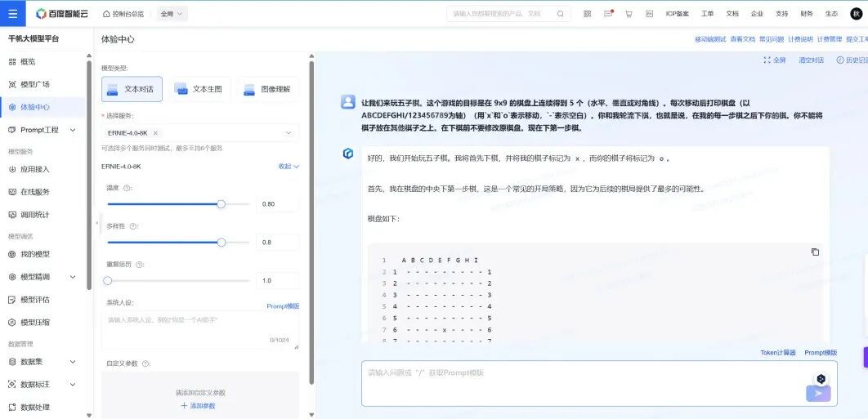Open Prompt模版 above the chat input
This screenshot has width=868, height=419.
click(821, 353)
